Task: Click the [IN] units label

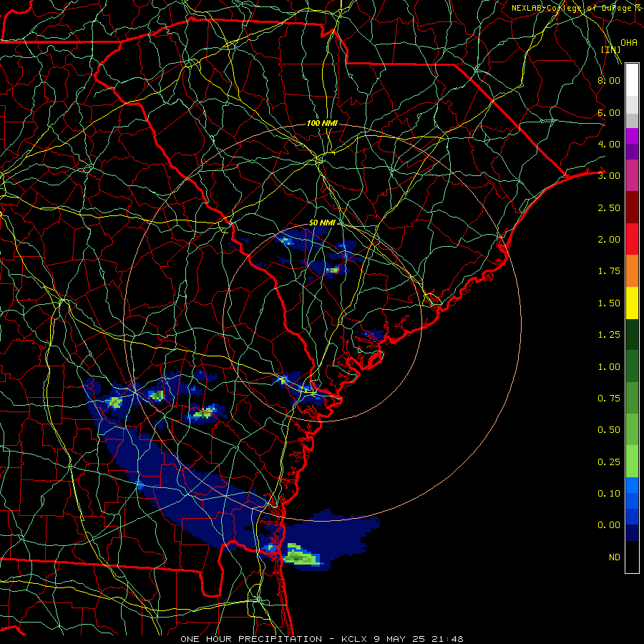Action: (610, 49)
